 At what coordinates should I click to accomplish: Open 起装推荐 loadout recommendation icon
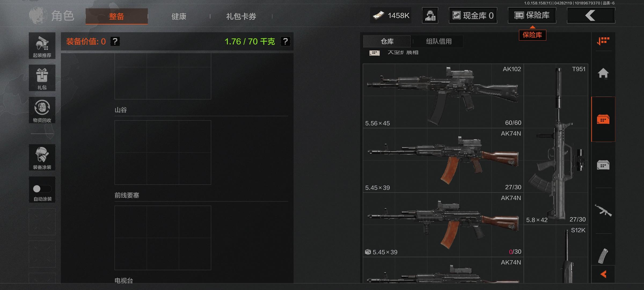click(42, 46)
